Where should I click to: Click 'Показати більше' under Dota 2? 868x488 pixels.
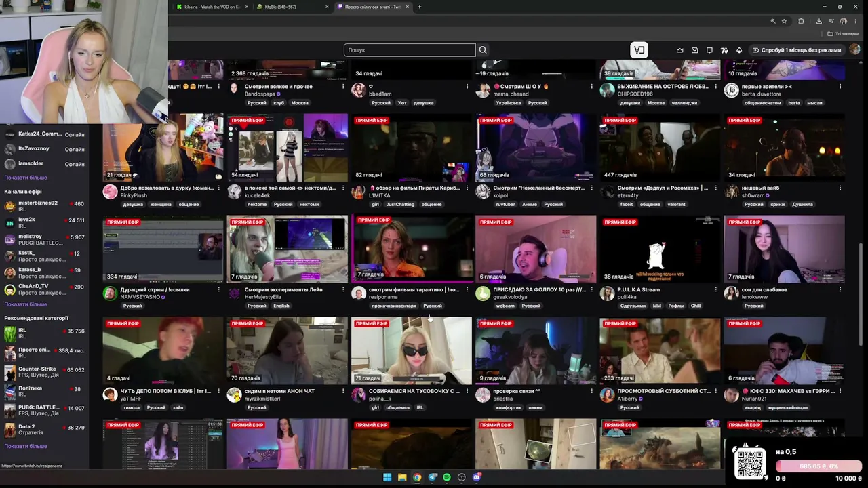(26, 446)
